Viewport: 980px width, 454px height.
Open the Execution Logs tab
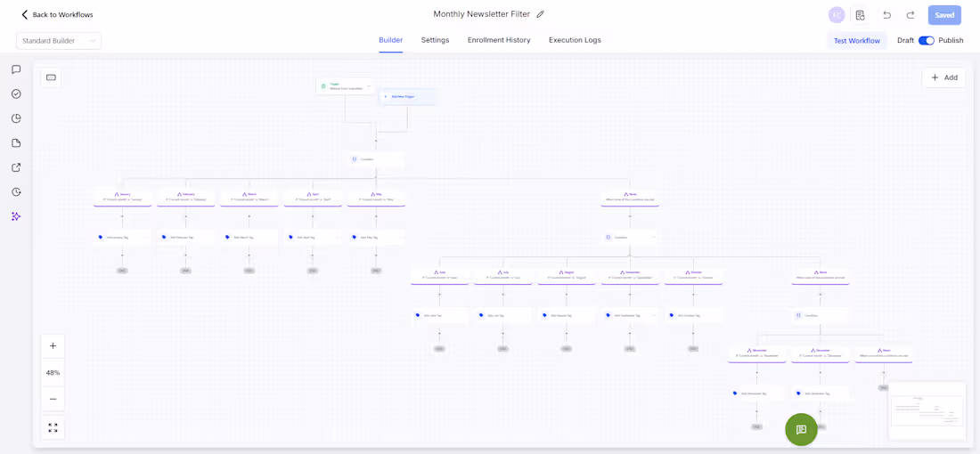(575, 40)
